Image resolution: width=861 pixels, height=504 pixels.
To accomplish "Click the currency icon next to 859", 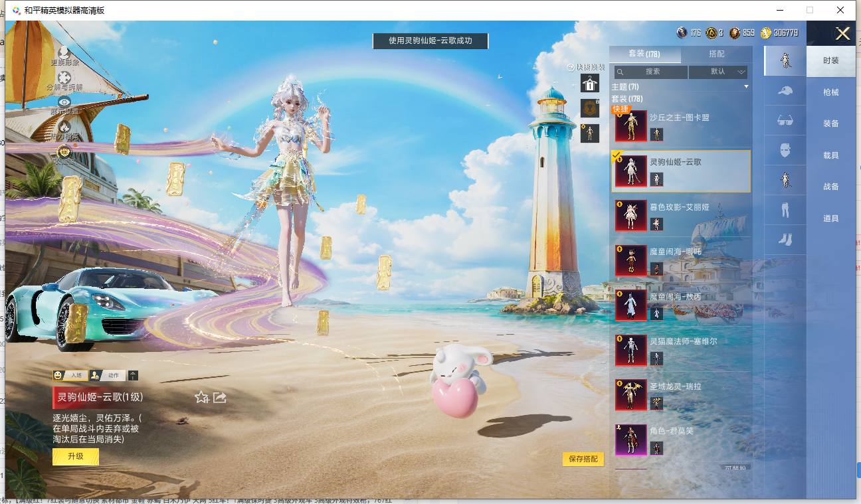I will click(x=734, y=33).
